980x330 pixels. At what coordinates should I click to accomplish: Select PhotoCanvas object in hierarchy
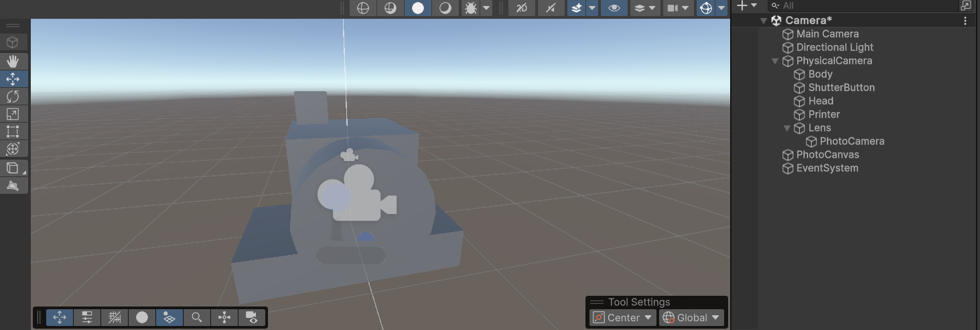point(827,154)
